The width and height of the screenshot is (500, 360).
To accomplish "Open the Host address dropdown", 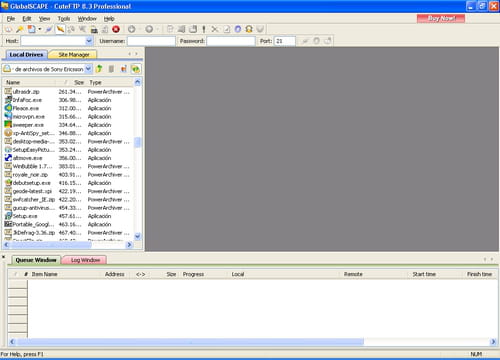I will pos(89,41).
